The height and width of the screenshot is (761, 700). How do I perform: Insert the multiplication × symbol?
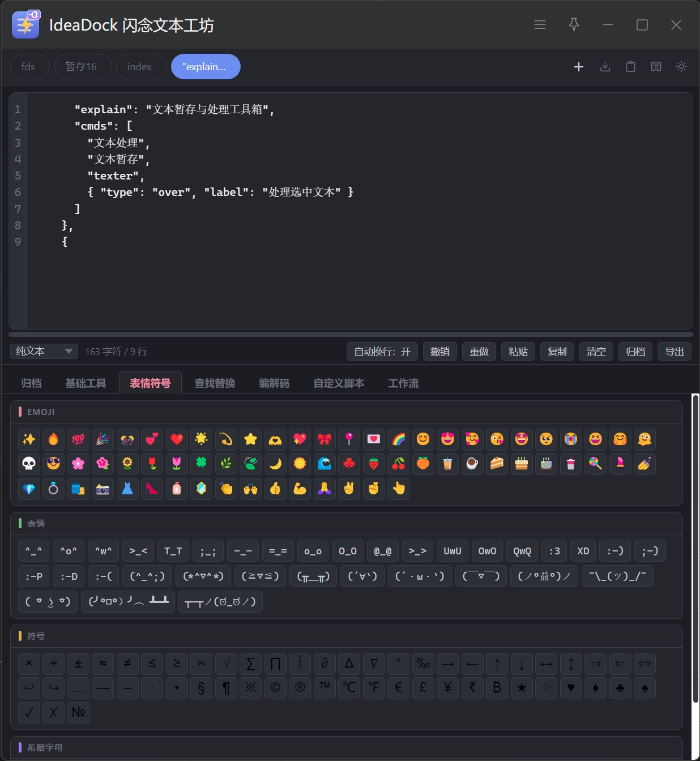[x=29, y=663]
